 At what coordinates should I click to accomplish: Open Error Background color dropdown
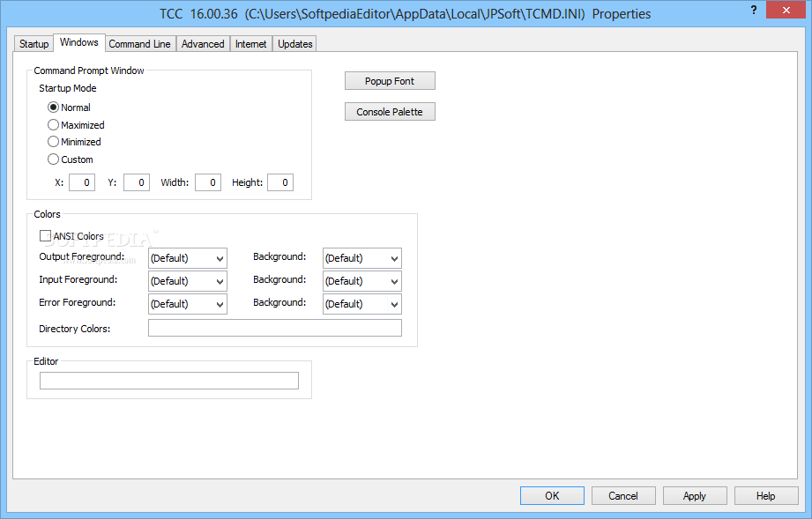362,304
